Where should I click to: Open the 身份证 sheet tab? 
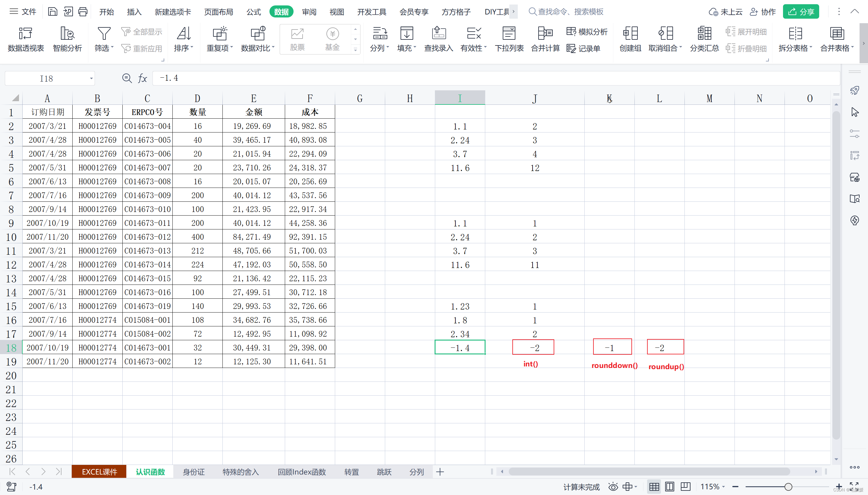pos(193,472)
